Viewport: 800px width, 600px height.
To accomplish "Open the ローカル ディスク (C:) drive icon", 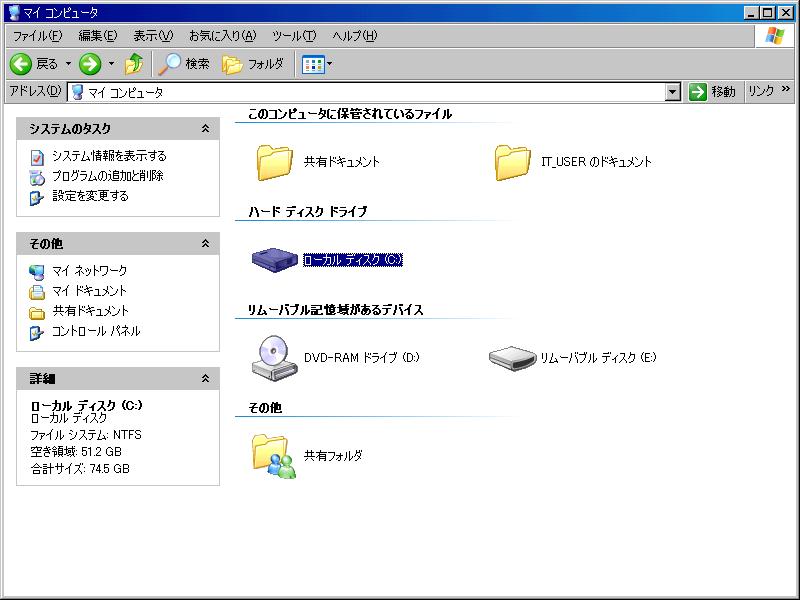I will (x=272, y=260).
